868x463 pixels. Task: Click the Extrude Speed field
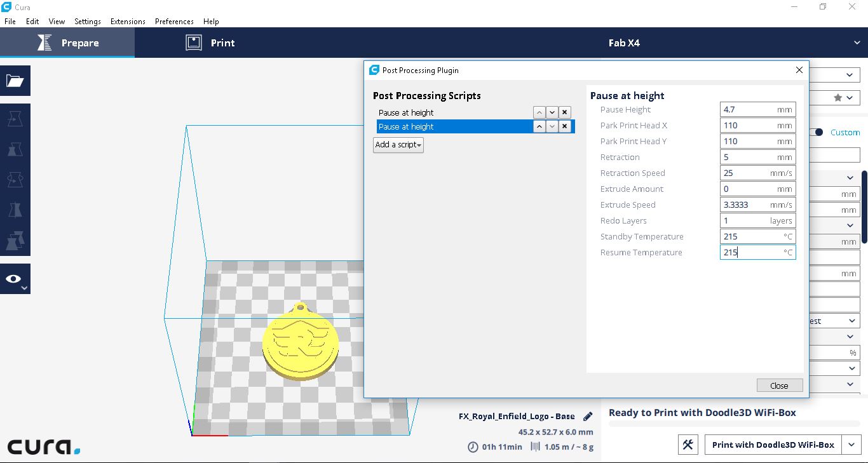click(757, 205)
